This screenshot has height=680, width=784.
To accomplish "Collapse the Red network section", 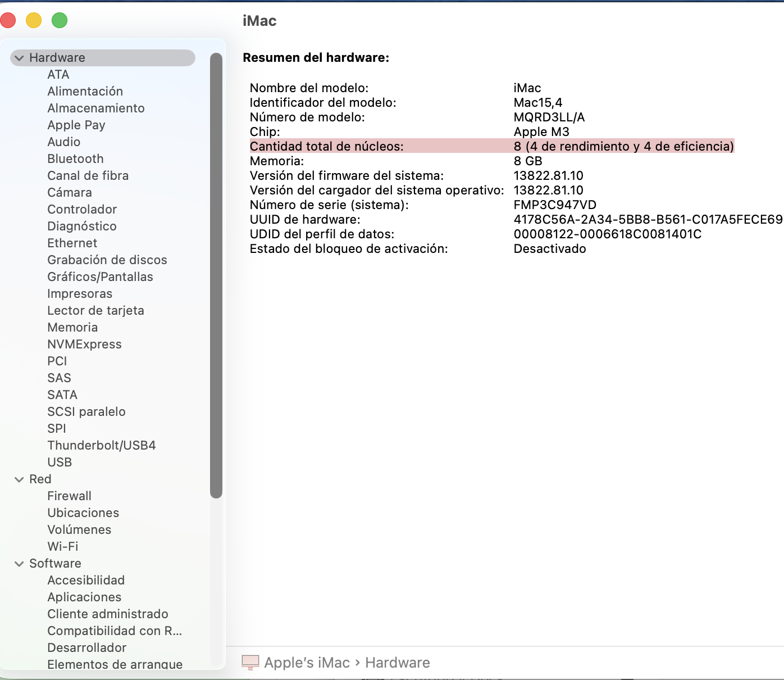I will (20, 479).
